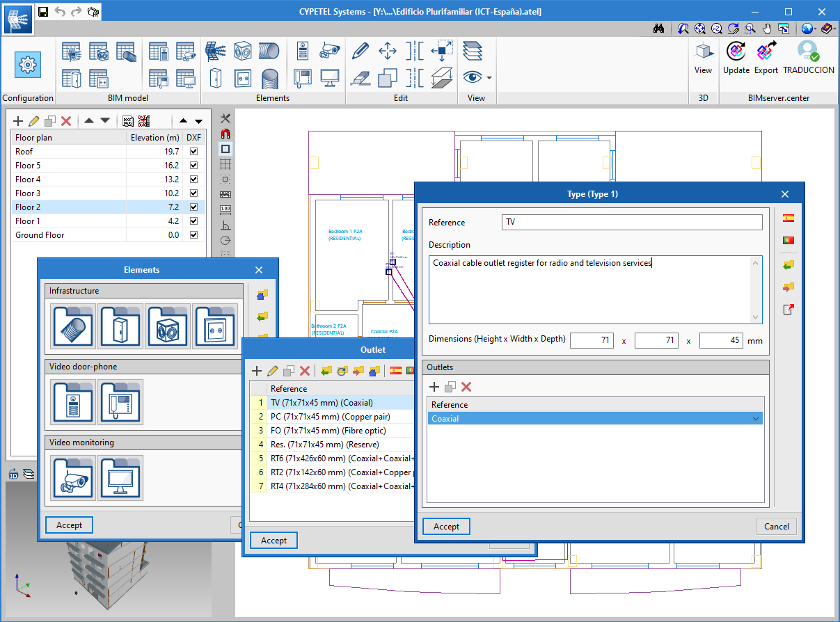The width and height of the screenshot is (840, 622).
Task: Add new floor plan with plus icon
Action: tap(18, 121)
